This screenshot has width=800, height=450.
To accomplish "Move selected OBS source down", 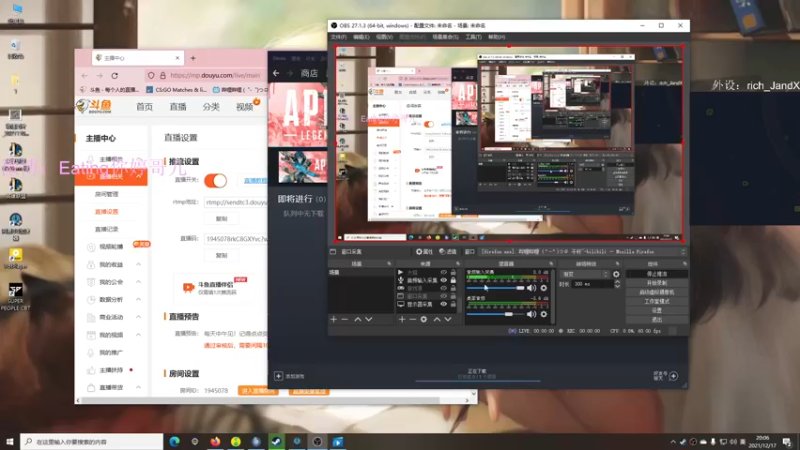I will click(448, 319).
